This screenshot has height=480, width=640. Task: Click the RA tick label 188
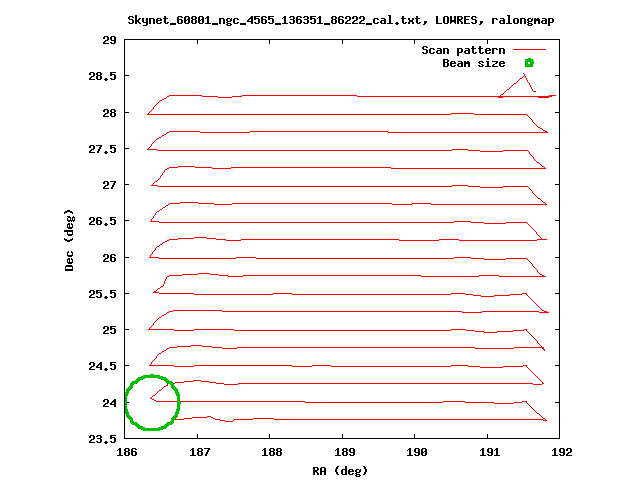pyautogui.click(x=272, y=452)
